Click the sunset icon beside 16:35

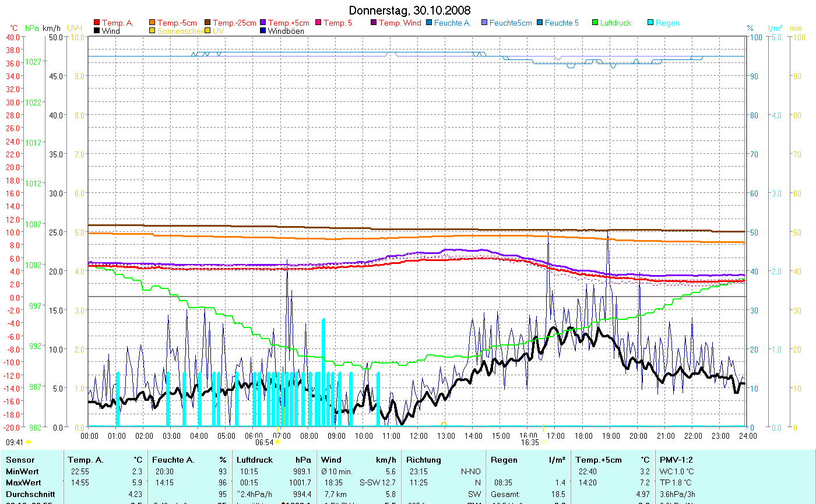543,442
